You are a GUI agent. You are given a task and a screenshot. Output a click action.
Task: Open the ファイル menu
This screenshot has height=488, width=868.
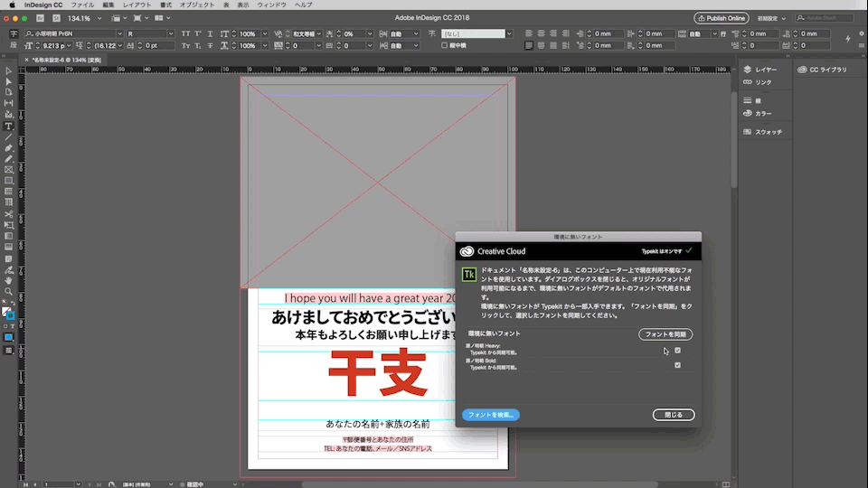click(x=82, y=5)
